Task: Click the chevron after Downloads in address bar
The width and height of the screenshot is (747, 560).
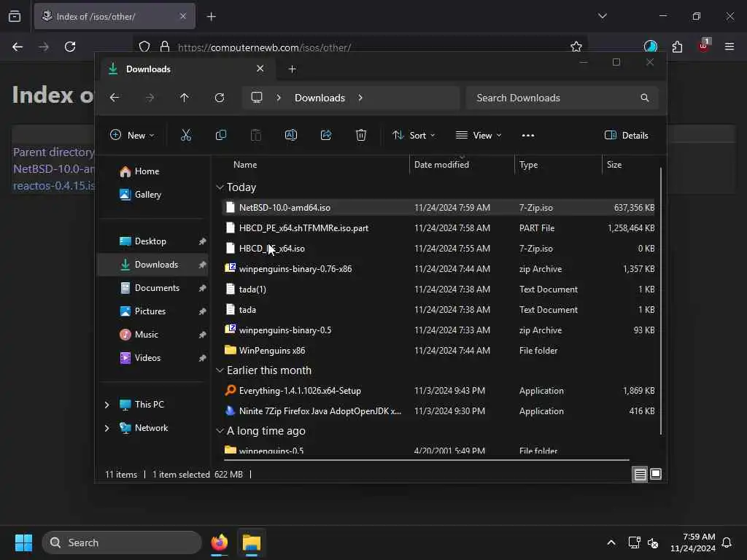Action: 360,98
